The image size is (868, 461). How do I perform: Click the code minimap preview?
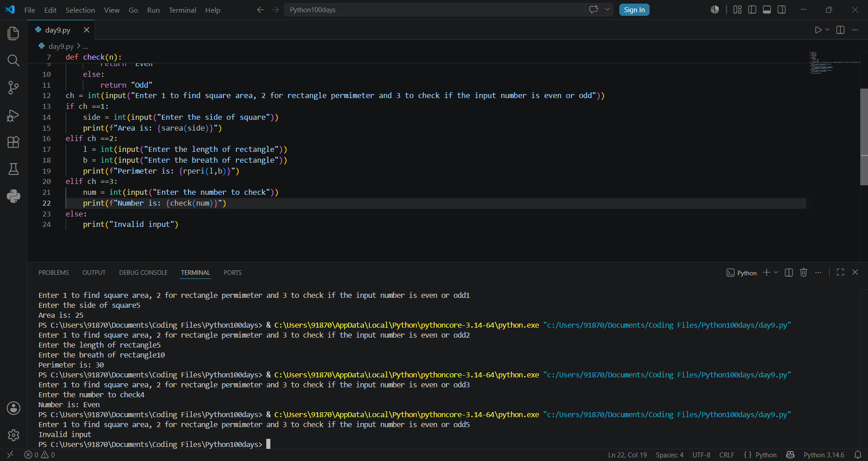[834, 63]
